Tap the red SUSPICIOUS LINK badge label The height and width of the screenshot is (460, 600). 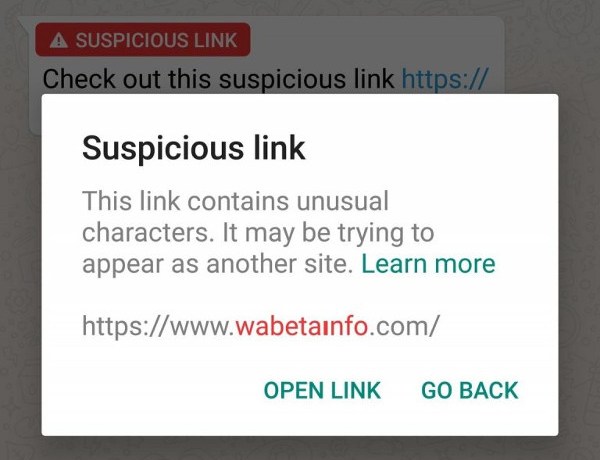tap(143, 40)
